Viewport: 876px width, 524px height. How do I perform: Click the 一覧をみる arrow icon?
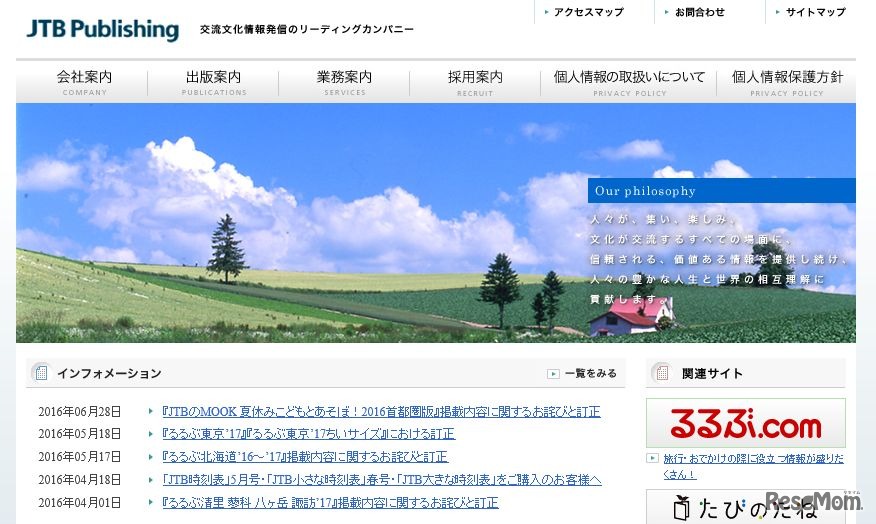click(553, 374)
